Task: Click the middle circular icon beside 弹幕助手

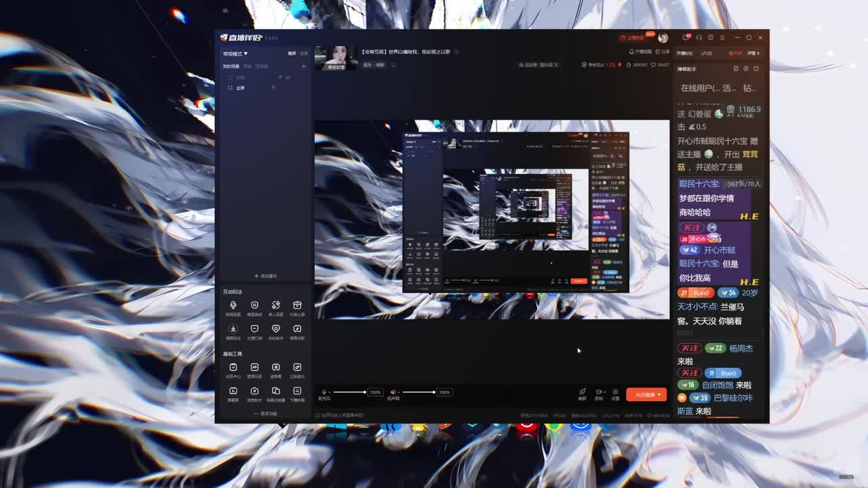Action: tap(746, 68)
